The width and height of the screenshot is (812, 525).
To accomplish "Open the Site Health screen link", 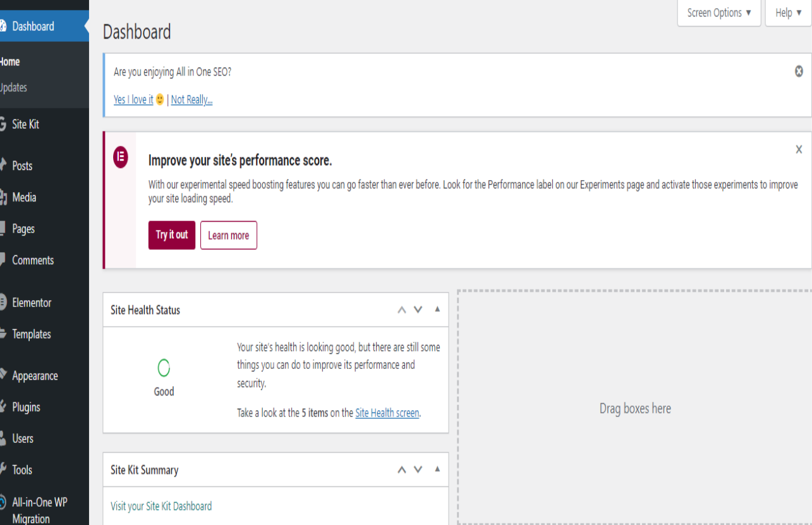I will pyautogui.click(x=387, y=413).
